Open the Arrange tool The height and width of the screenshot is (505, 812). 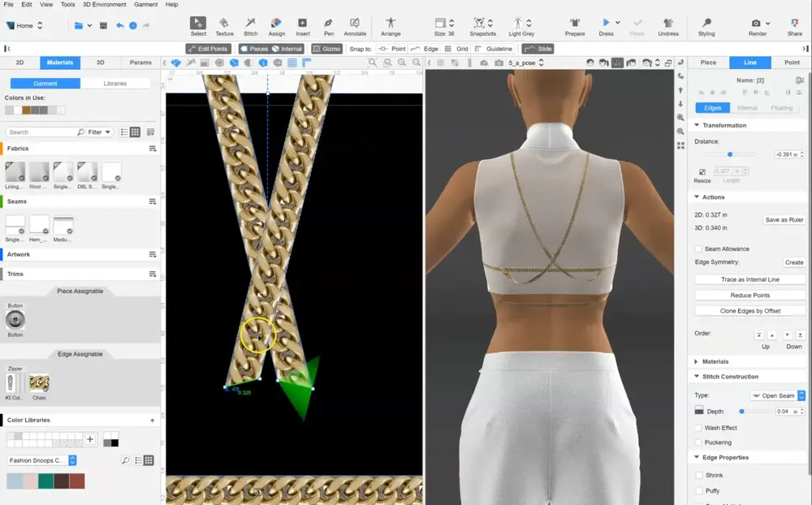pos(391,24)
